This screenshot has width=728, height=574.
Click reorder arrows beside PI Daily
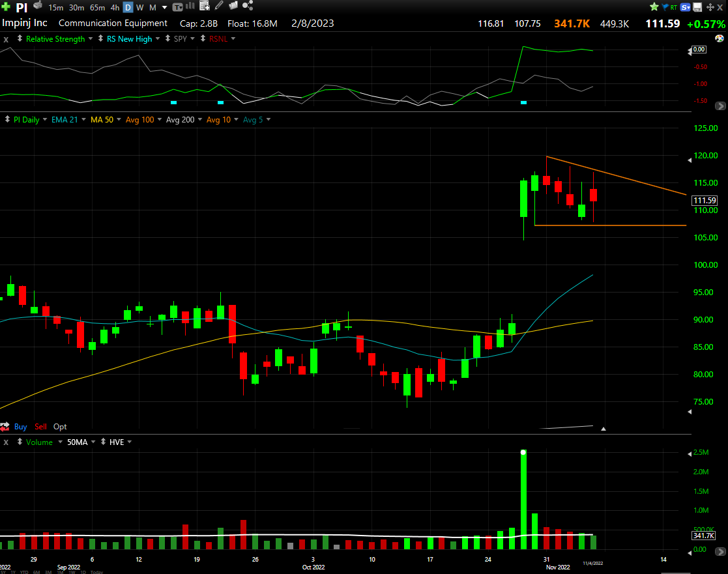tap(7, 119)
